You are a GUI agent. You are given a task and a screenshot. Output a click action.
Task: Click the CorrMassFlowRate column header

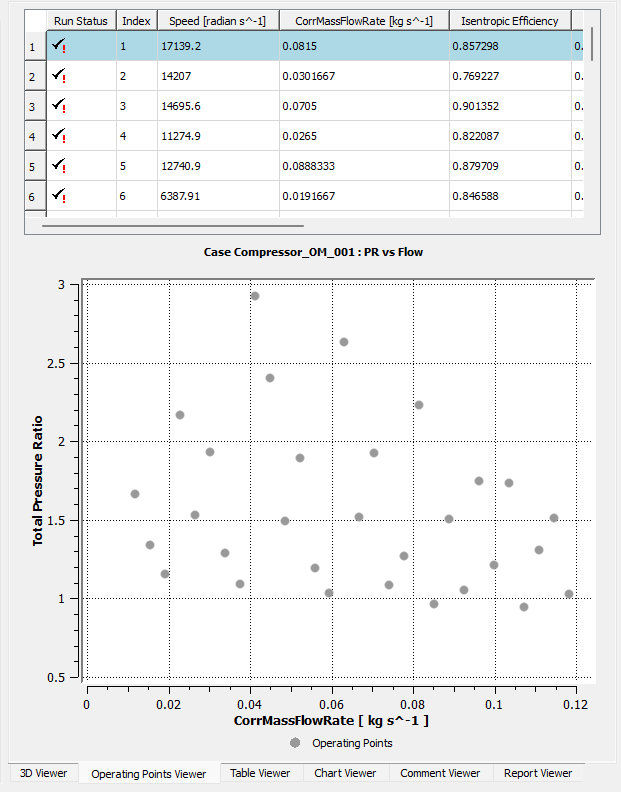364,21
